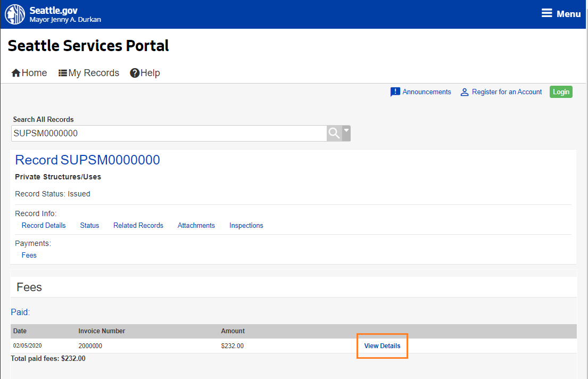Select the Fees link under Payments
588x379 pixels.
pos(29,256)
